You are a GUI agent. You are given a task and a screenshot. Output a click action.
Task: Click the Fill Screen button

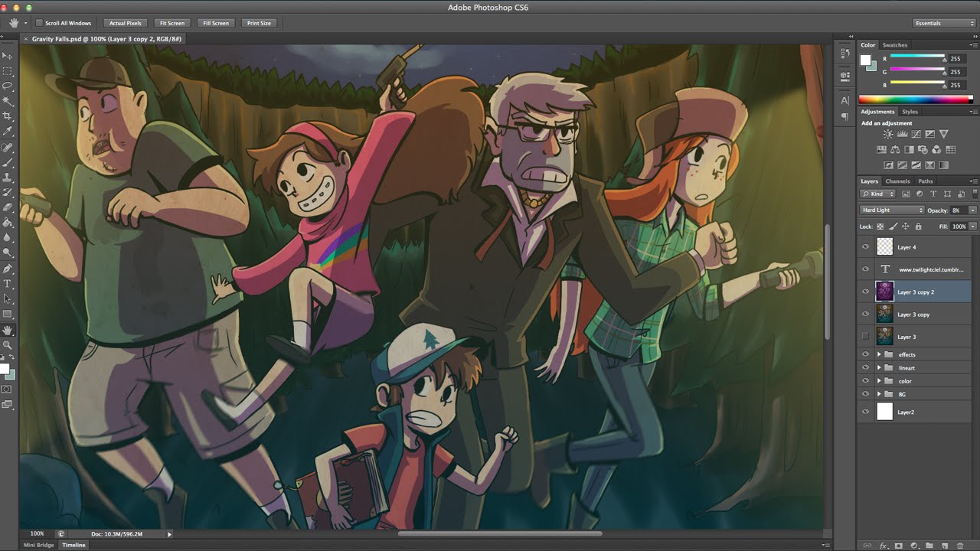215,23
